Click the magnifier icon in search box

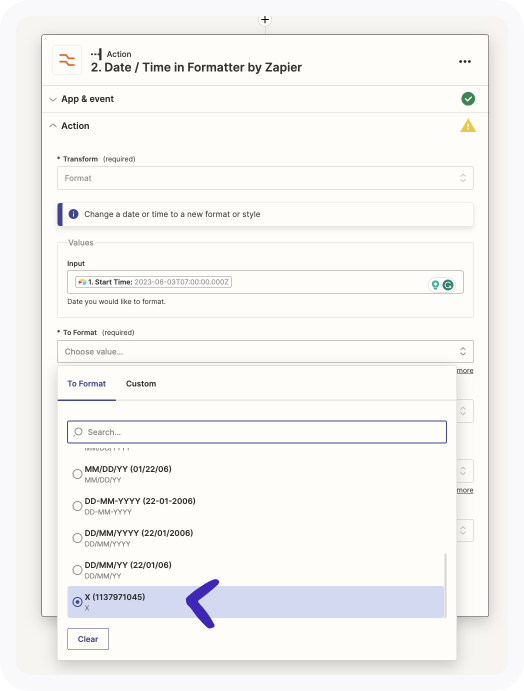pos(78,432)
